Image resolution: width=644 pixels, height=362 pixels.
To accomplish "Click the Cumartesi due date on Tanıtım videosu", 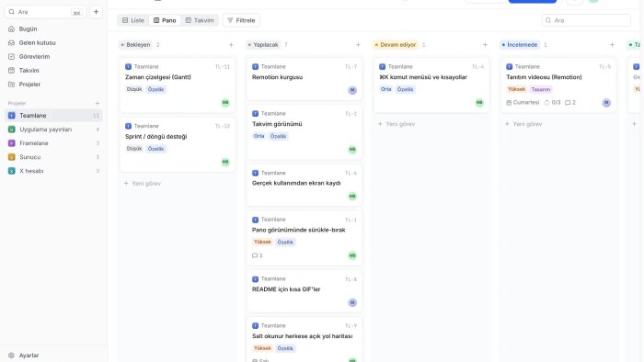I will [x=523, y=103].
